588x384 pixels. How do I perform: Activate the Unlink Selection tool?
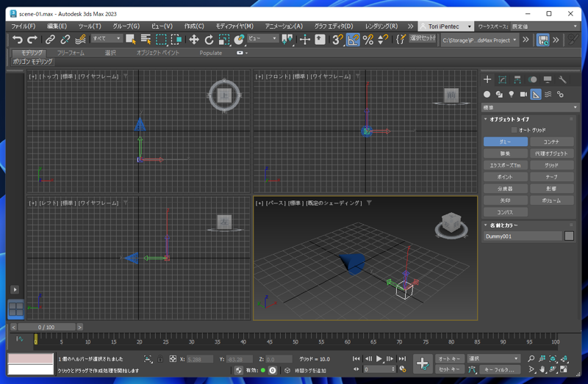pyautogui.click(x=65, y=40)
